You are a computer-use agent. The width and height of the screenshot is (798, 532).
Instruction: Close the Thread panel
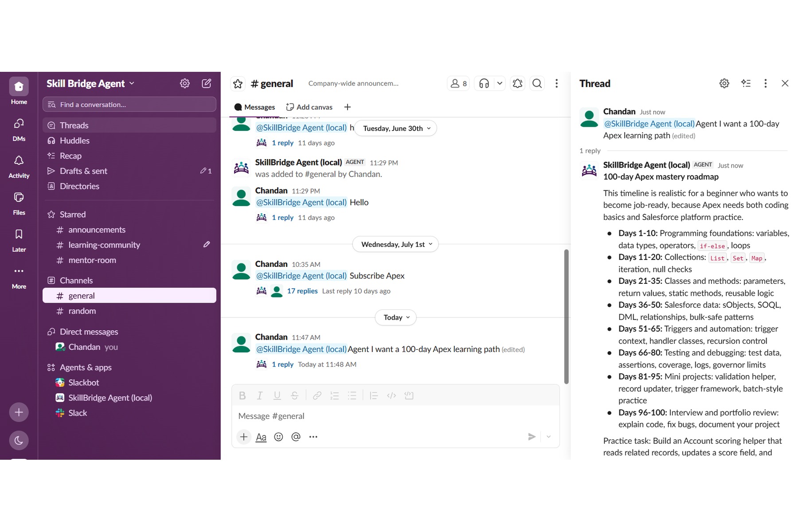pos(785,83)
